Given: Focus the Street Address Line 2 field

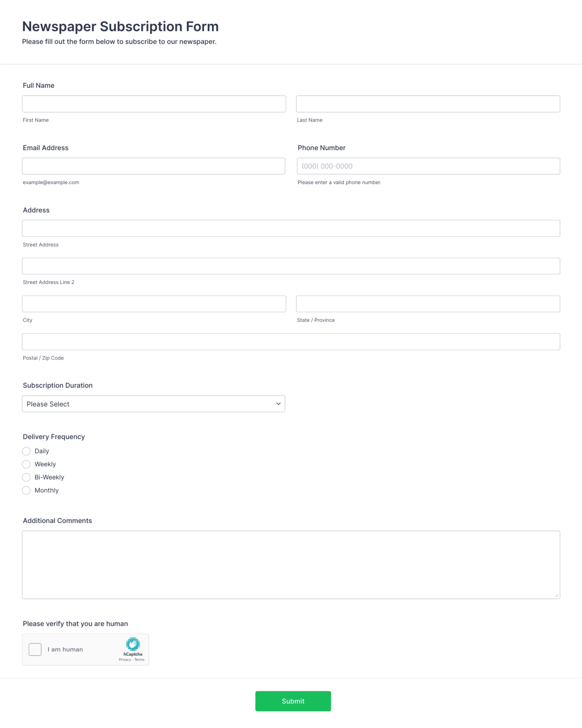Looking at the screenshot, I should tap(291, 266).
